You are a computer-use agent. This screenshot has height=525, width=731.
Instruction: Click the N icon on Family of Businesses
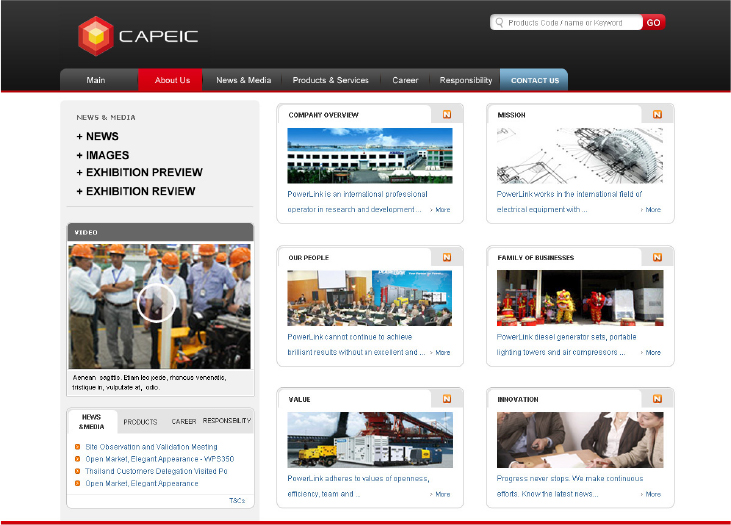(657, 257)
